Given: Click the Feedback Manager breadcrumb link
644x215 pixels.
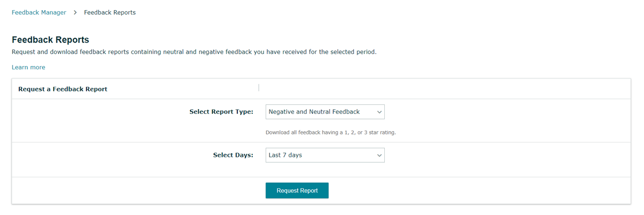Looking at the screenshot, I should (39, 12).
